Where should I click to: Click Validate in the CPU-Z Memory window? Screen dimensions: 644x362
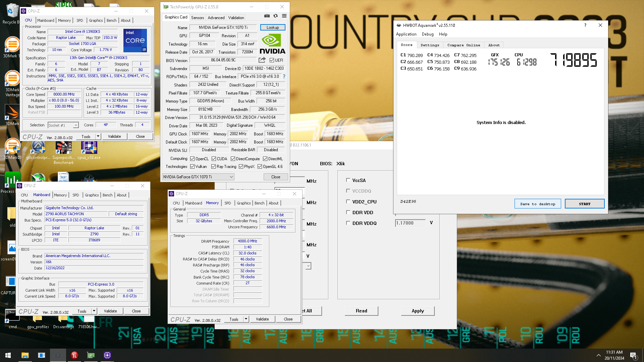click(x=262, y=319)
